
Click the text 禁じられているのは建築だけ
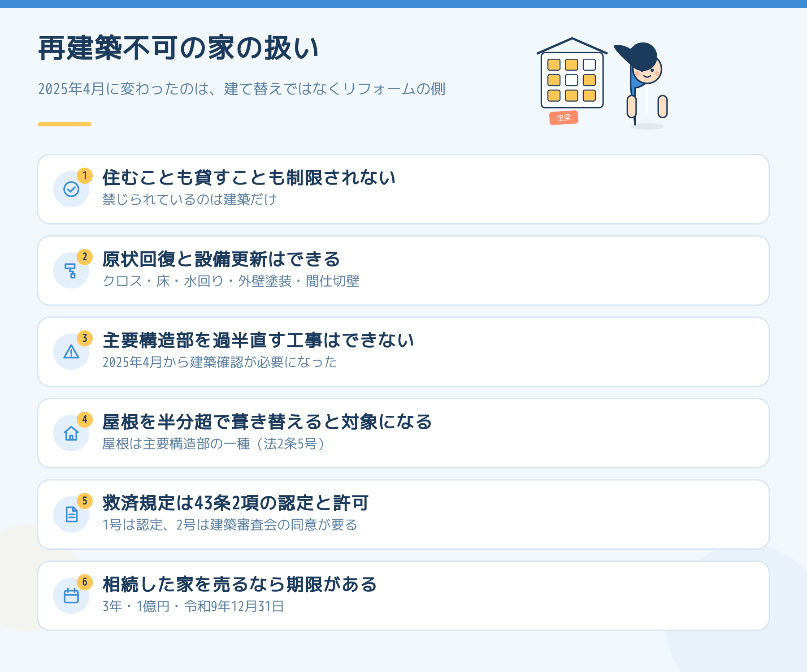pos(190,199)
